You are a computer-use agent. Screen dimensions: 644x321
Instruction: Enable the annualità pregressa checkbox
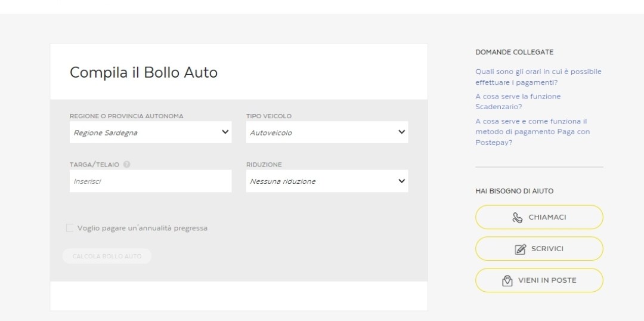[x=70, y=228]
